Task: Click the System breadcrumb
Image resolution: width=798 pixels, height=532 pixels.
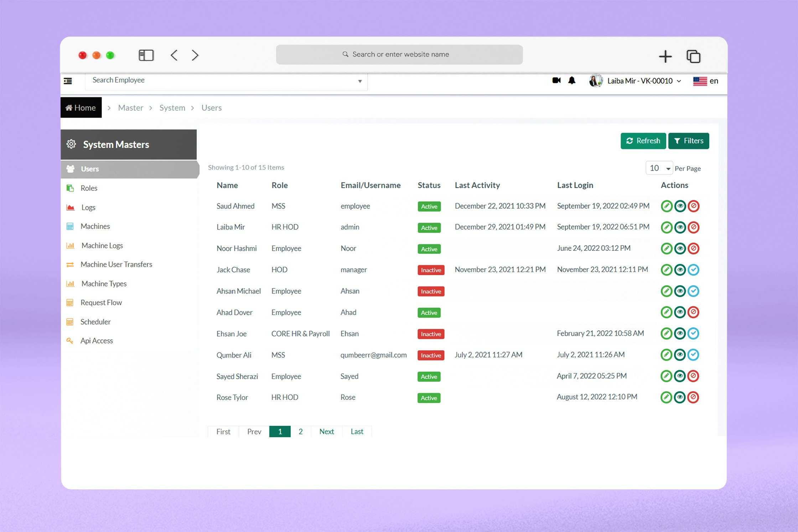Action: coord(172,108)
